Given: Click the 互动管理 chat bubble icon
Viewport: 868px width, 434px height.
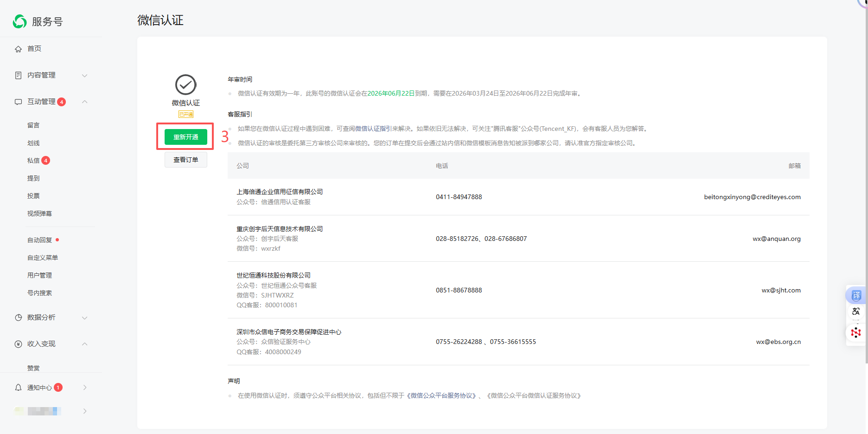Looking at the screenshot, I should pos(18,102).
